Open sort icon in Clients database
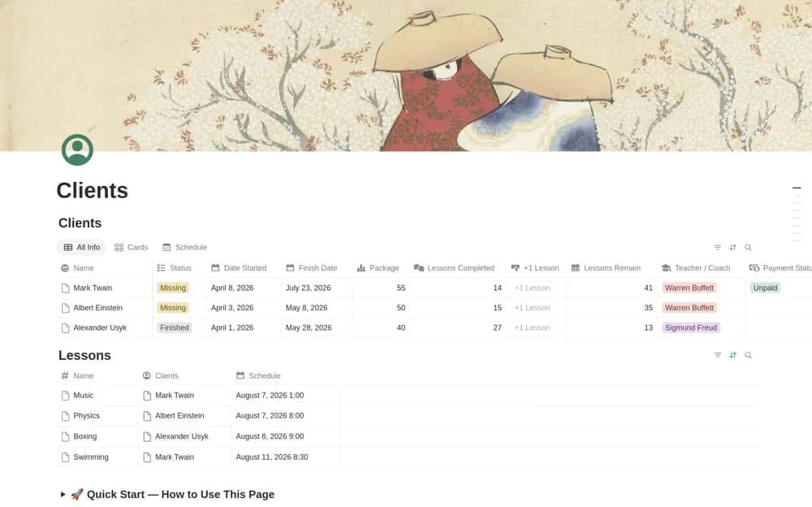This screenshot has height=507, width=812. point(732,247)
